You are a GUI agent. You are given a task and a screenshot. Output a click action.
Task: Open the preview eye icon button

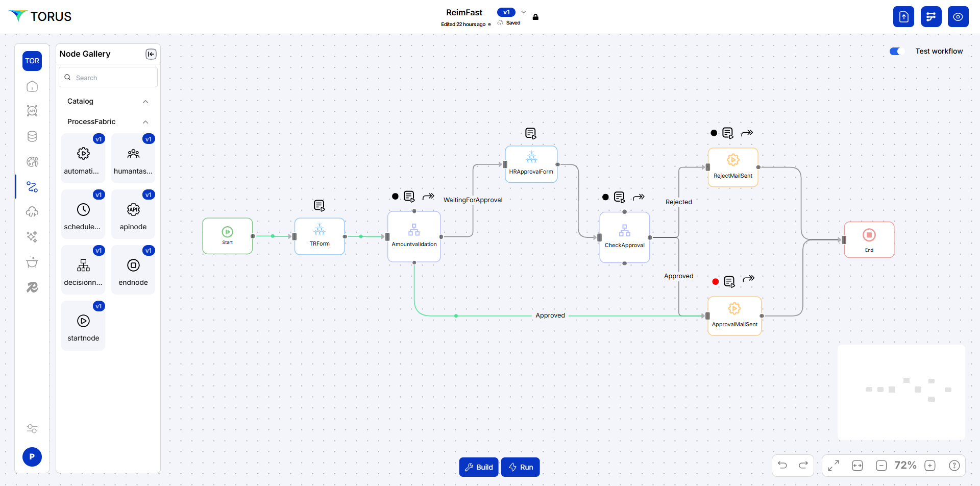[x=958, y=17]
